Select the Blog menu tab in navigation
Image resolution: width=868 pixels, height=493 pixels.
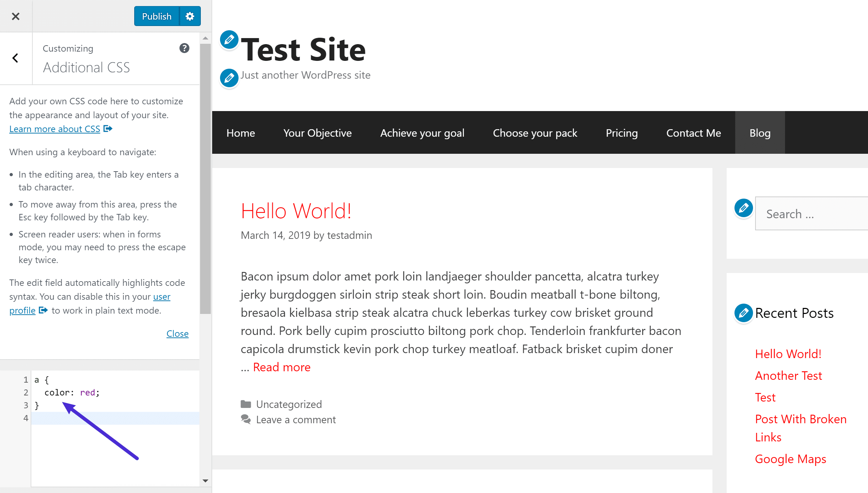click(x=760, y=133)
